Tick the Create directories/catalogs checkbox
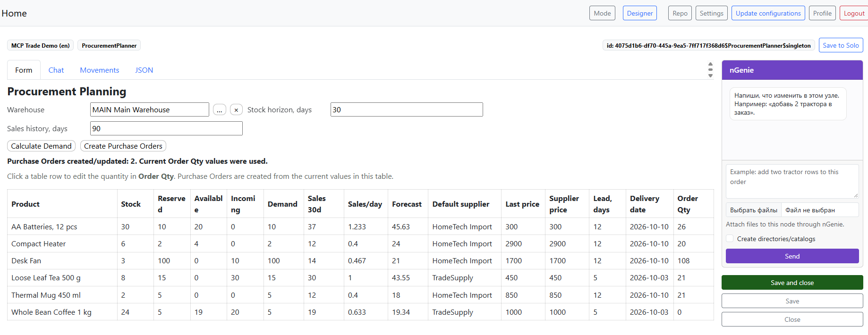This screenshot has height=335, width=868. (x=730, y=239)
